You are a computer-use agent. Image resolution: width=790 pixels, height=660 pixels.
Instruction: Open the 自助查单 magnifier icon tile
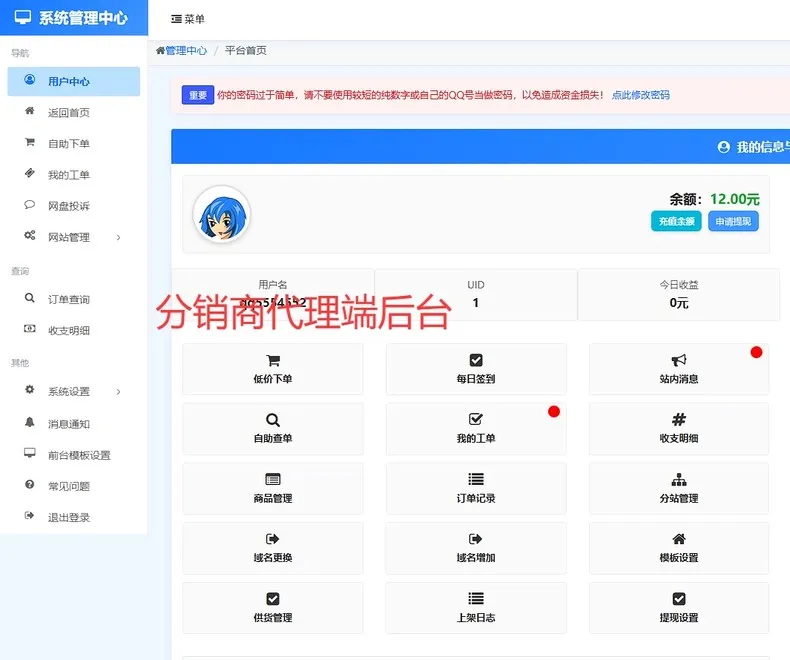coord(272,420)
